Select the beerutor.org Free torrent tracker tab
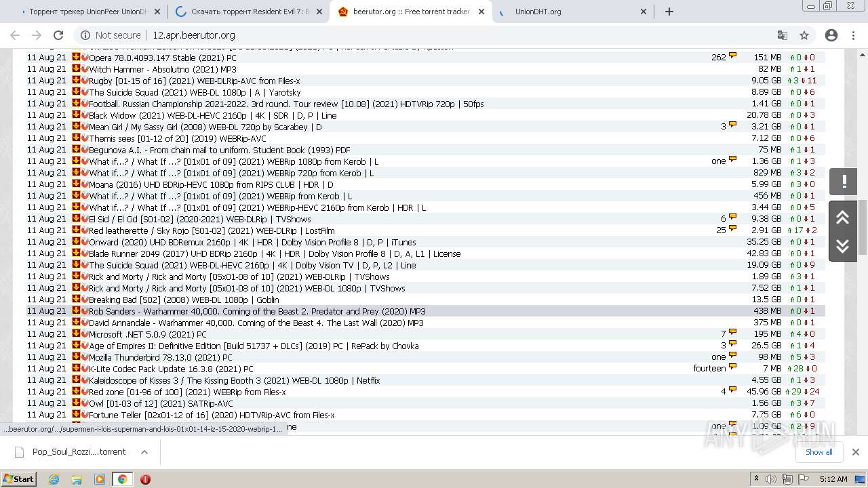Viewport: 868px width, 488px height. 410,12
